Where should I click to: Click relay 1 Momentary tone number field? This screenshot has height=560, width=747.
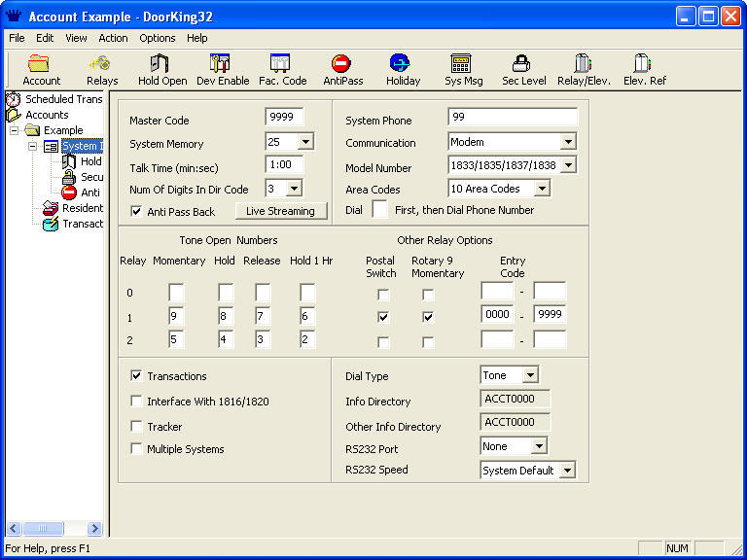pyautogui.click(x=176, y=316)
